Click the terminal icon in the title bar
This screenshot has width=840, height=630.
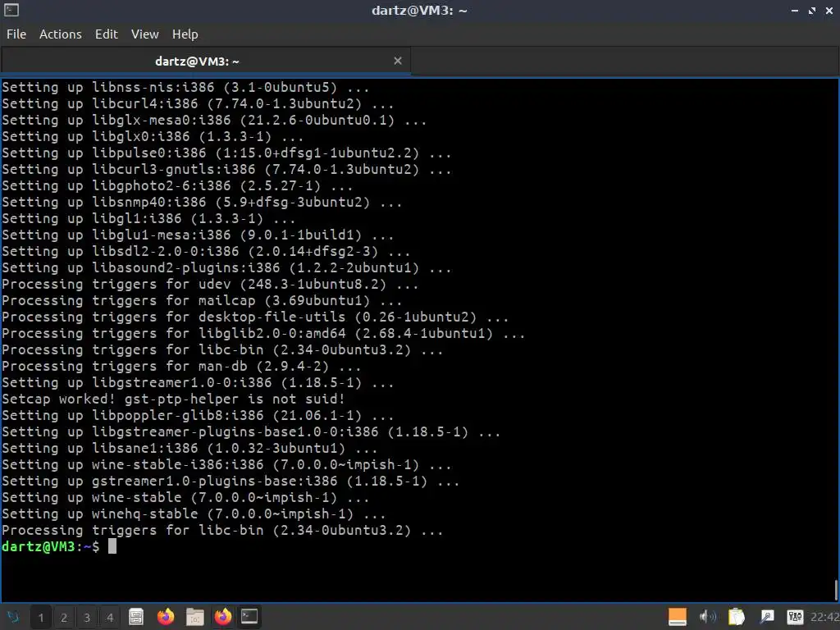[x=11, y=10]
